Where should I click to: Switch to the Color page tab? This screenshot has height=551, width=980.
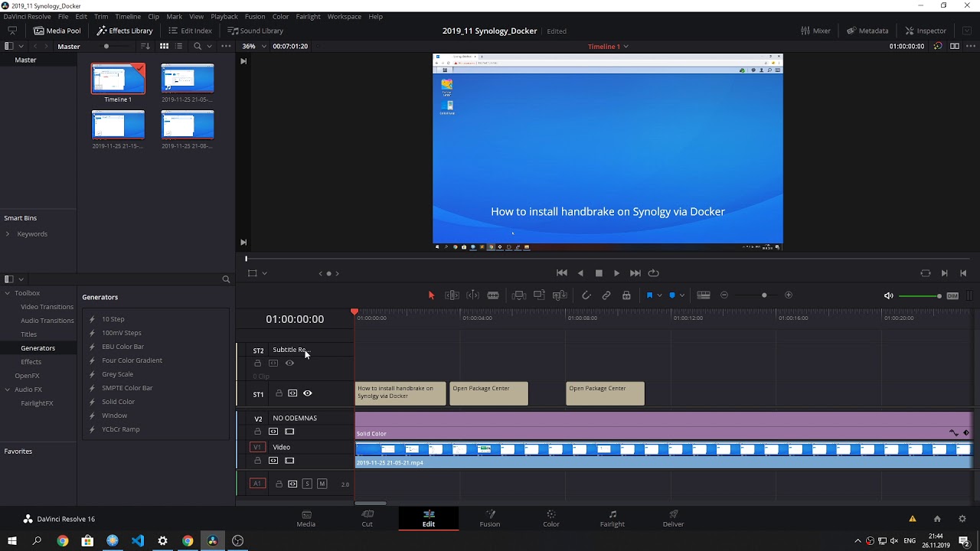(550, 518)
